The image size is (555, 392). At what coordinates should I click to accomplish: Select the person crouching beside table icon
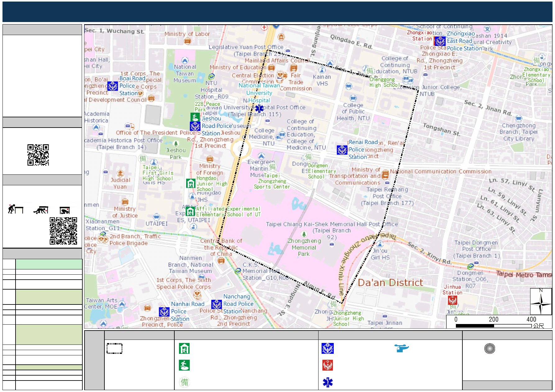[x=16, y=209]
